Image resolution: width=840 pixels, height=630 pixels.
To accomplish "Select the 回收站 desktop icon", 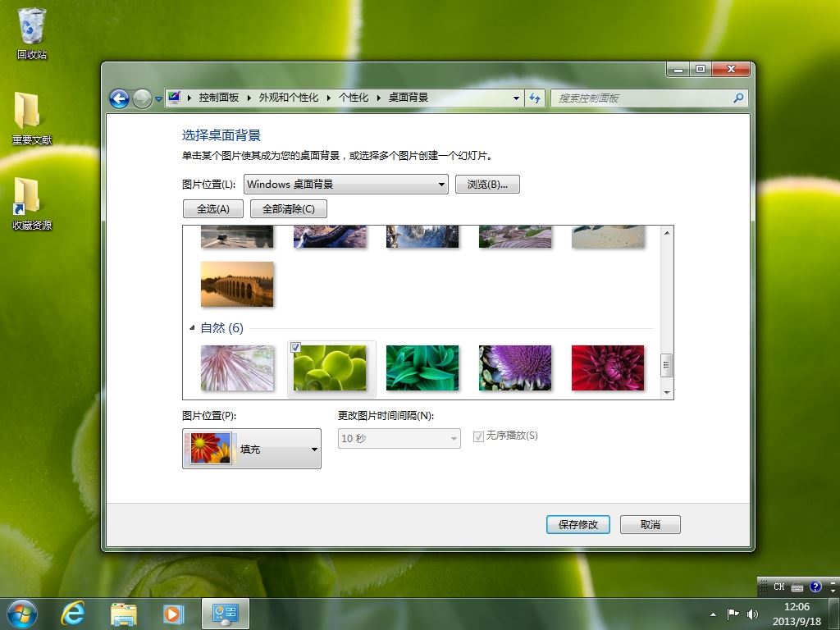I will [32, 33].
